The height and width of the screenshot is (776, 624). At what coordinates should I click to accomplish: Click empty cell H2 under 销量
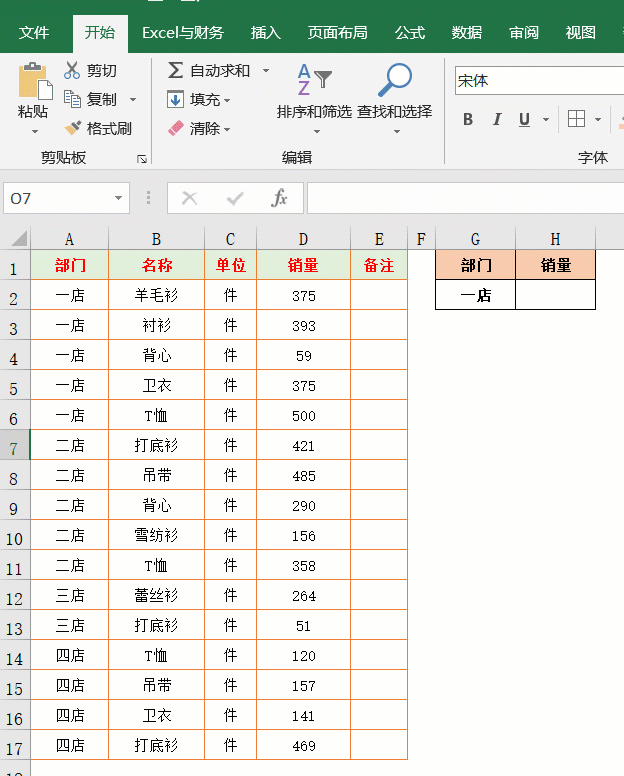[555, 295]
